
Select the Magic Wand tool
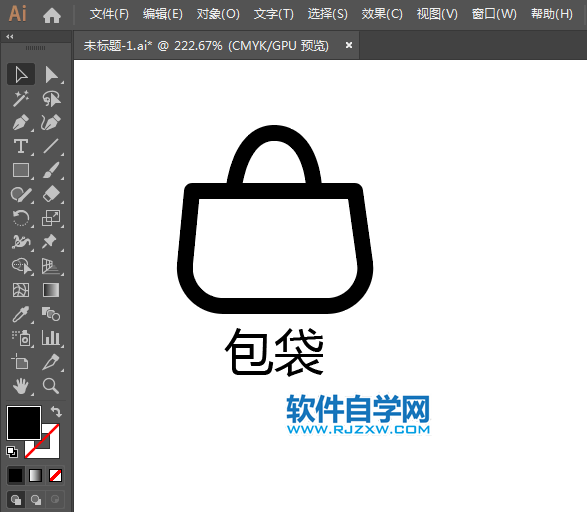coord(21,98)
